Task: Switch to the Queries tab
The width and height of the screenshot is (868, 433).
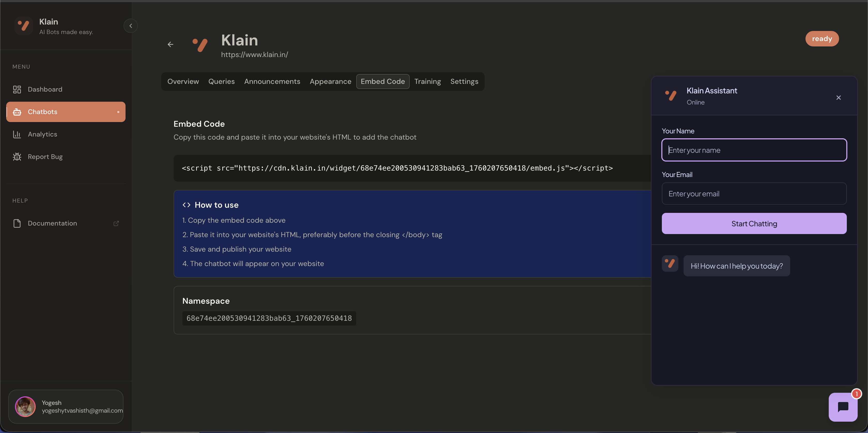Action: click(x=221, y=81)
